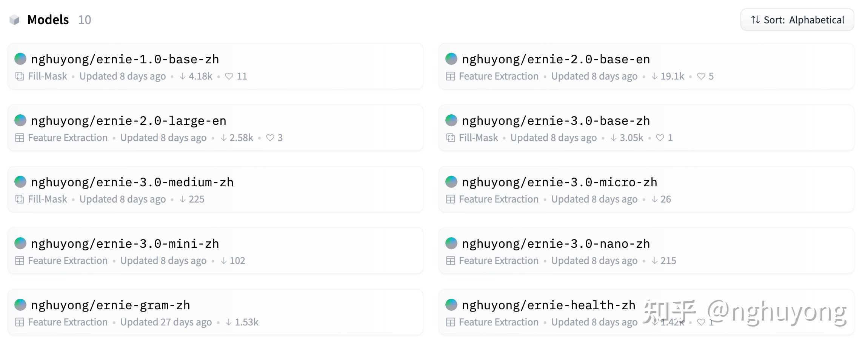Click the like heart on ernie-3.0-base-zh
Image resolution: width=868 pixels, height=350 pixels.
(x=660, y=138)
